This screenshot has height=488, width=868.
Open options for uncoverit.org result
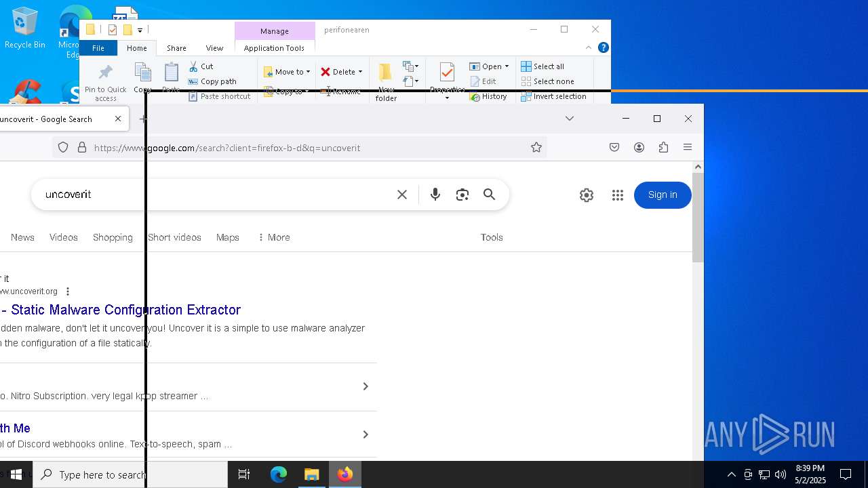coord(67,291)
